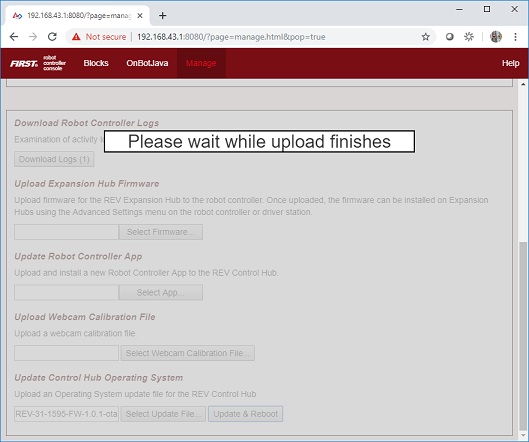Click the Select Firmware... button
Image resolution: width=529 pixels, height=442 pixels.
coord(161,232)
